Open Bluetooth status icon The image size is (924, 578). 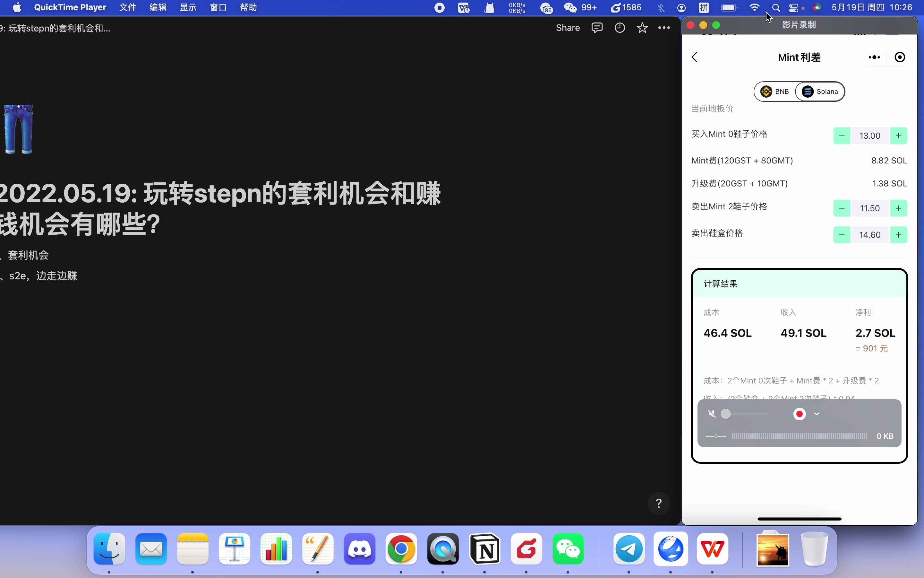pos(661,8)
